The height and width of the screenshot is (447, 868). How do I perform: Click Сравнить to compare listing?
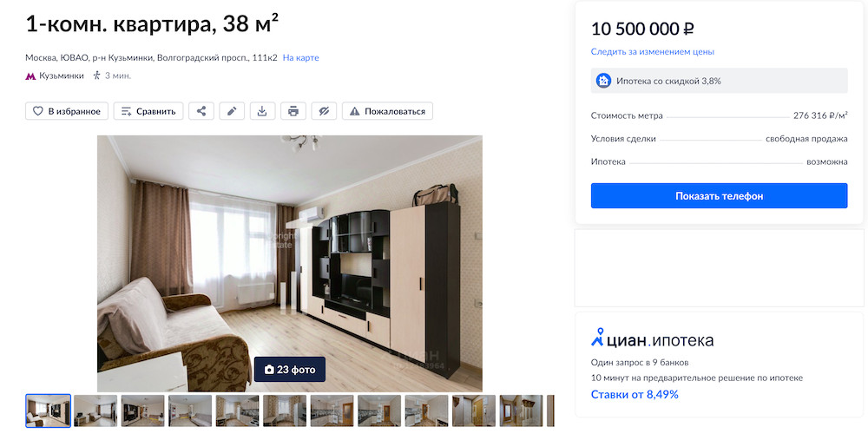click(148, 111)
